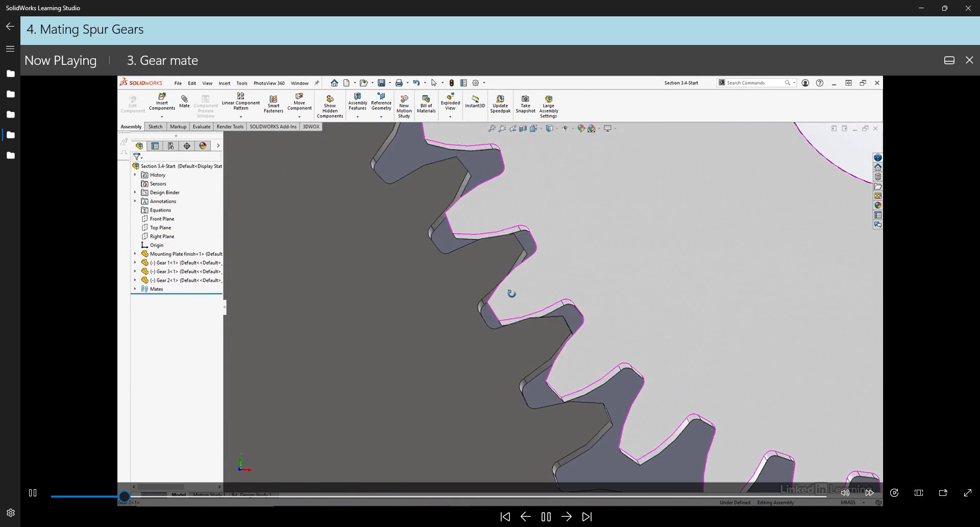Viewport: 980px width, 527px height.
Task: Expand the Mates folder
Action: tap(134, 289)
